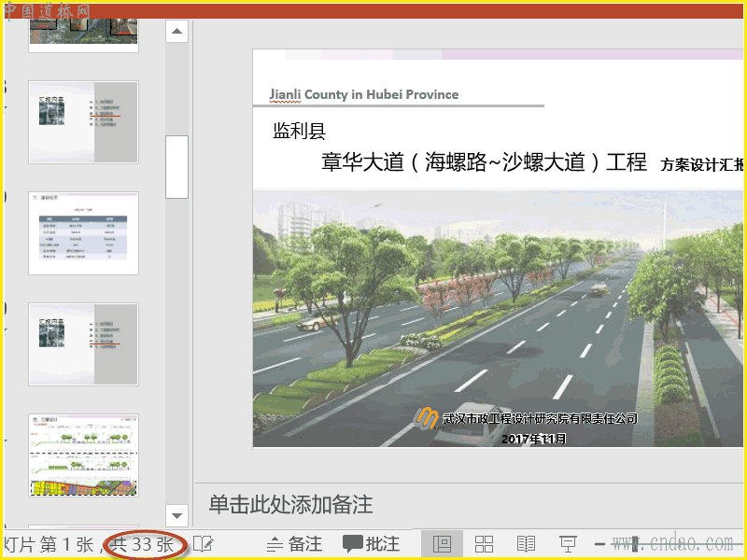
Task: Click the spell check notes icon in status bar
Action: [x=203, y=544]
